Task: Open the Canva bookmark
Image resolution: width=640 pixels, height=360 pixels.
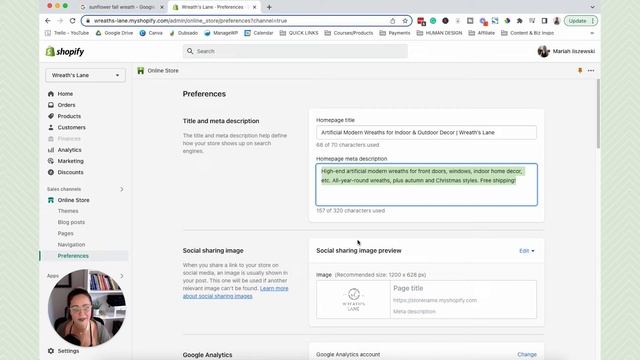Action: [x=151, y=33]
